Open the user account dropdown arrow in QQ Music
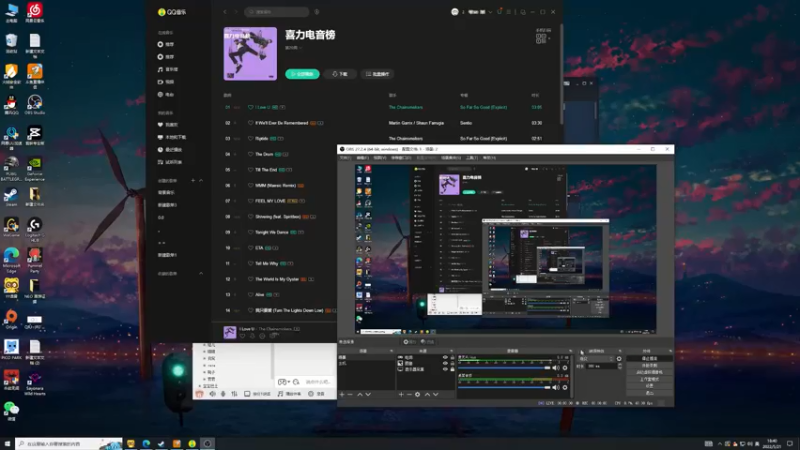The image size is (800, 450). [x=490, y=12]
